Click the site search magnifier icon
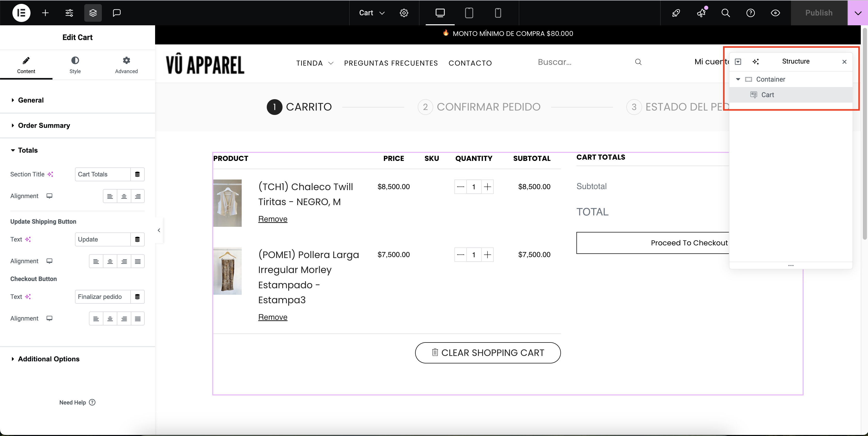 click(638, 62)
